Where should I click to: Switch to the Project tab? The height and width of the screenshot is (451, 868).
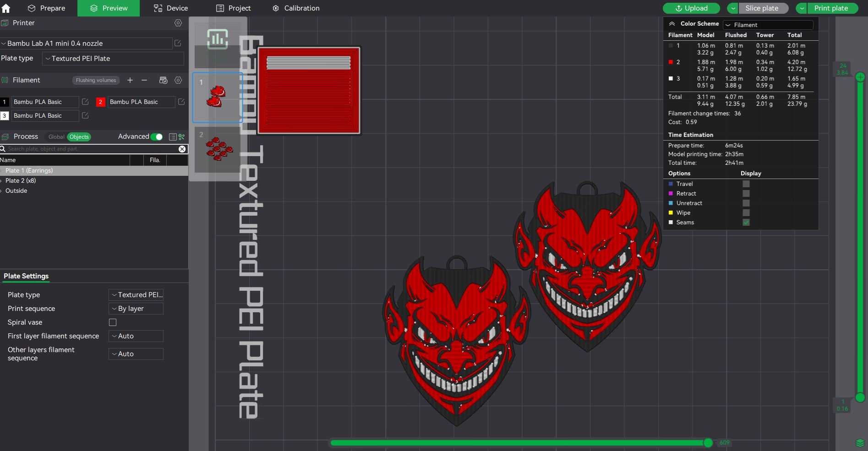pos(233,8)
